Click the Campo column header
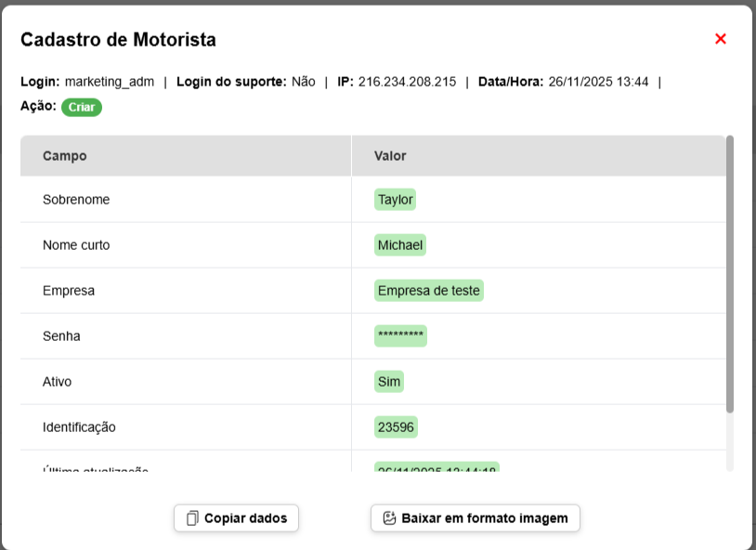Screen dimensions: 756x550 pyautogui.click(x=65, y=156)
